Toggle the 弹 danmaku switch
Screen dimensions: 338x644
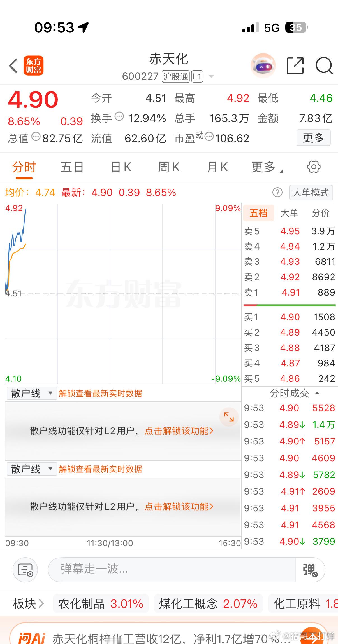pos(310,570)
